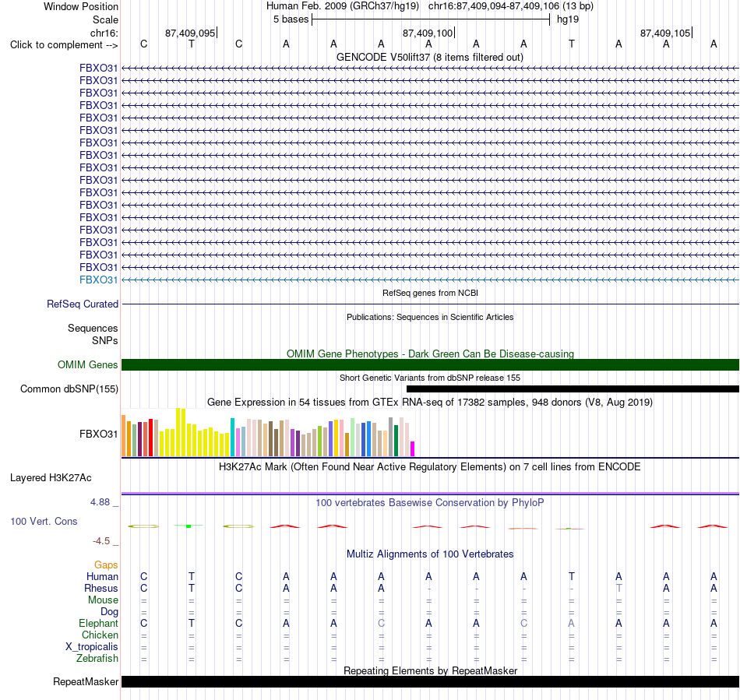740x700 pixels.
Task: Open 'Repeating Elements by RepeatMasker' title
Action: point(430,670)
